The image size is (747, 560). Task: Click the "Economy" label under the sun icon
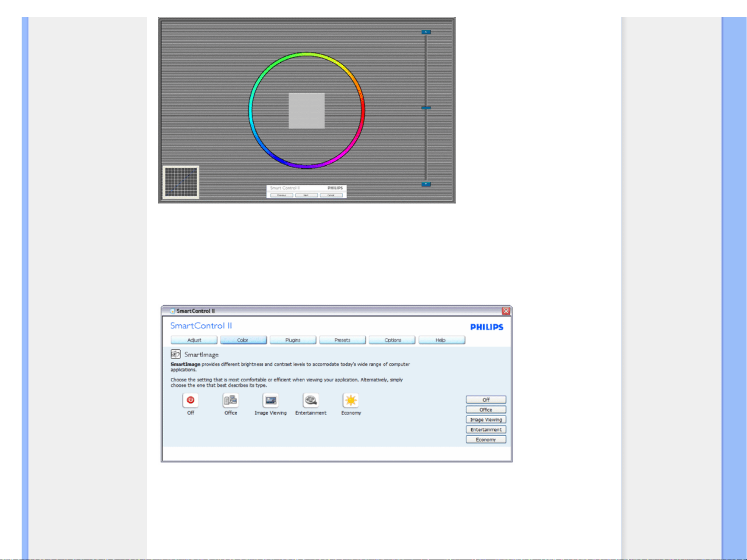tap(351, 413)
